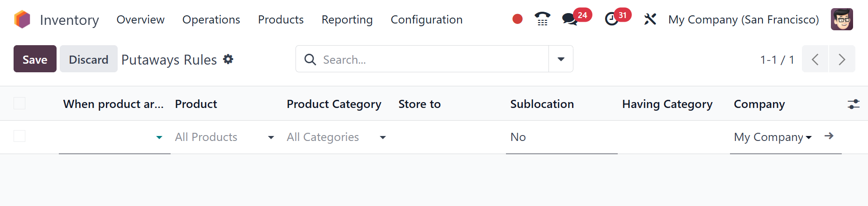Expand the search options dropdown toggle
This screenshot has height=206, width=868.
pos(561,59)
